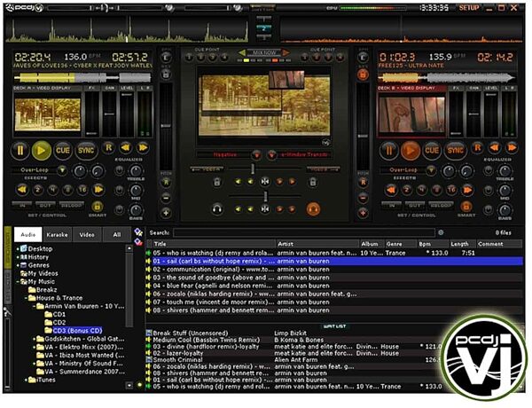
Task: Click Deck A video display thumbnail
Action: (x=48, y=115)
